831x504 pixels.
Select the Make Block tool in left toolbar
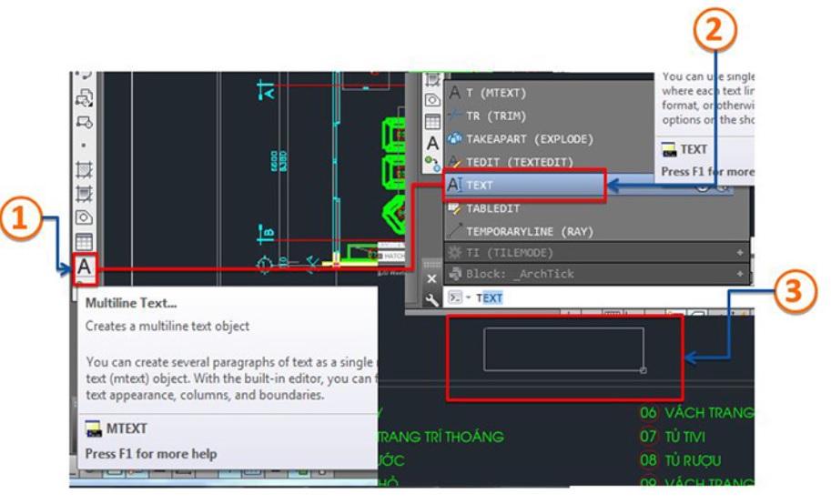point(84,123)
